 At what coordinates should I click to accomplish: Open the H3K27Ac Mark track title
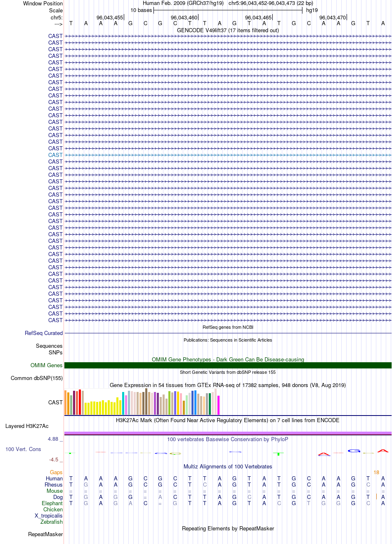coord(228,420)
